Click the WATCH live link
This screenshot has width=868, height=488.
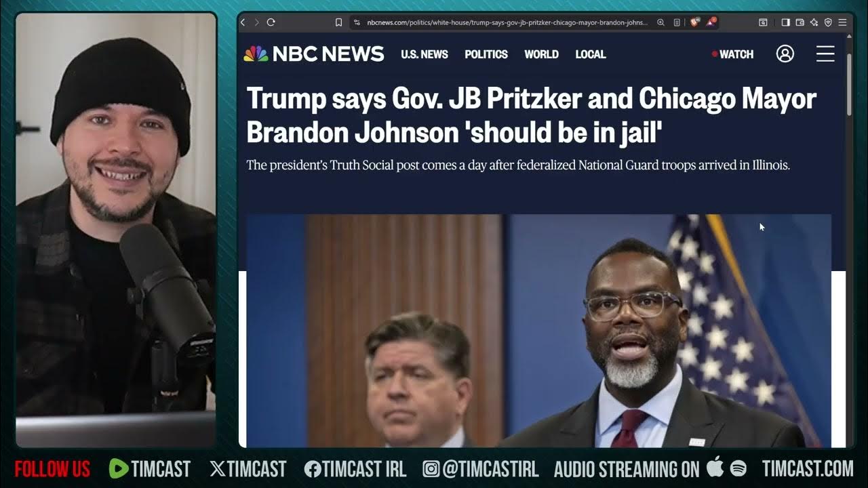(x=733, y=54)
